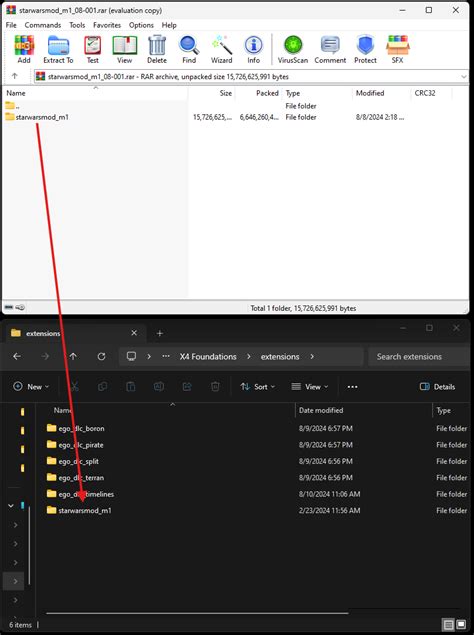Viewport: 474px width, 635px height.
Task: Click the Delete trash icon in WinRAR
Action: coord(157,49)
